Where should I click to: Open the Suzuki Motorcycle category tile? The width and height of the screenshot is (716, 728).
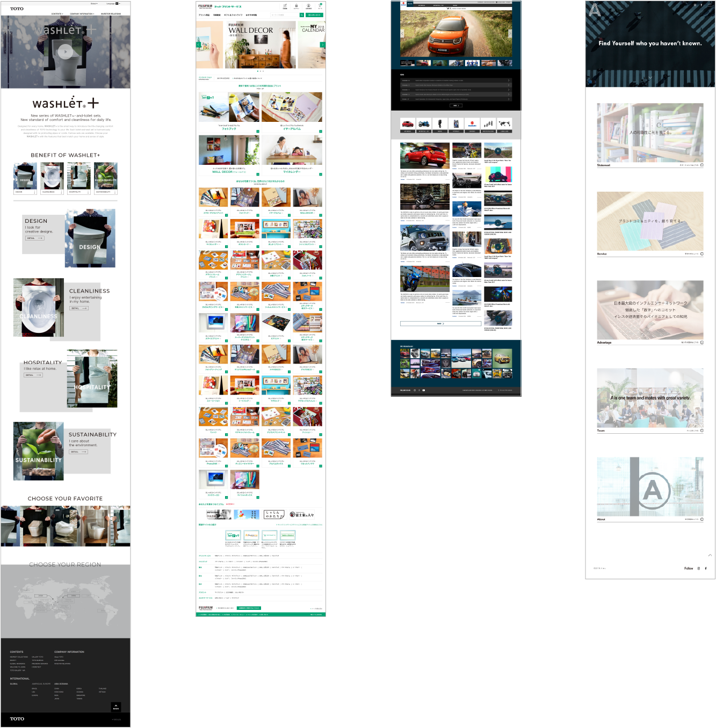coord(424,126)
